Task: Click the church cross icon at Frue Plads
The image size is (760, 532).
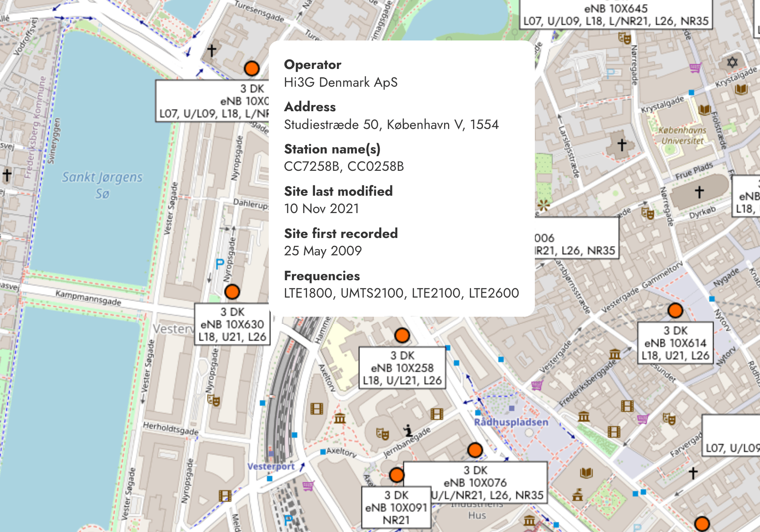Action: click(x=699, y=191)
